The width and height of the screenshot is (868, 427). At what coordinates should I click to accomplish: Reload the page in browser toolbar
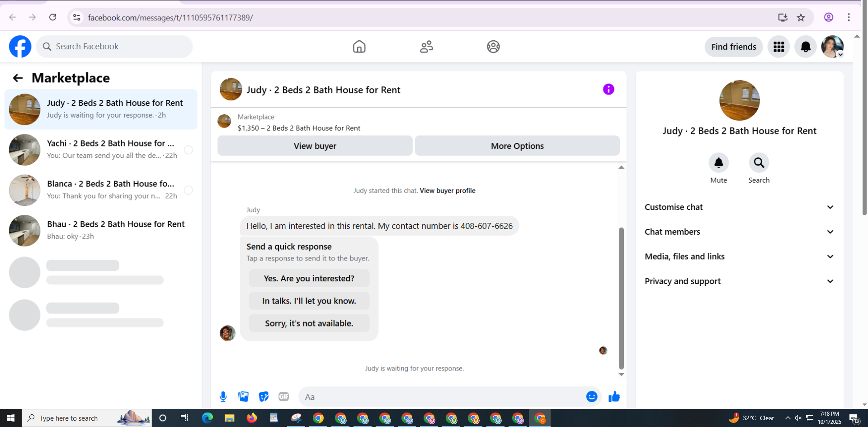click(53, 17)
